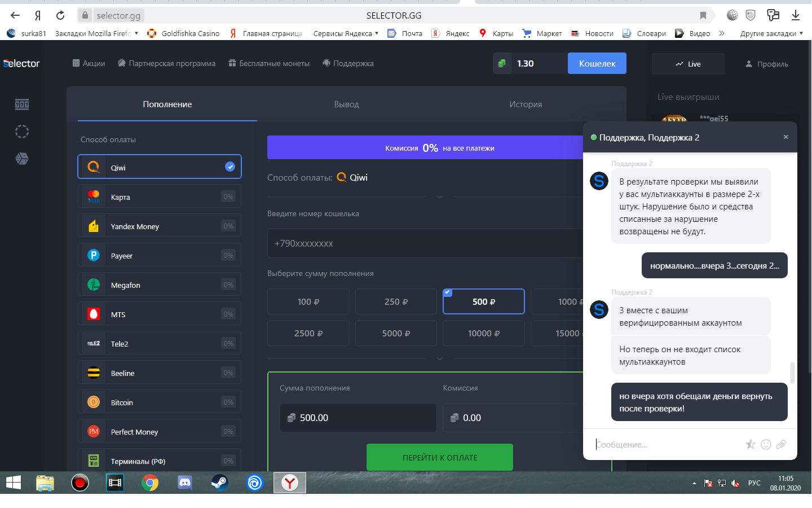Click the support chat scrollbar

(x=792, y=373)
